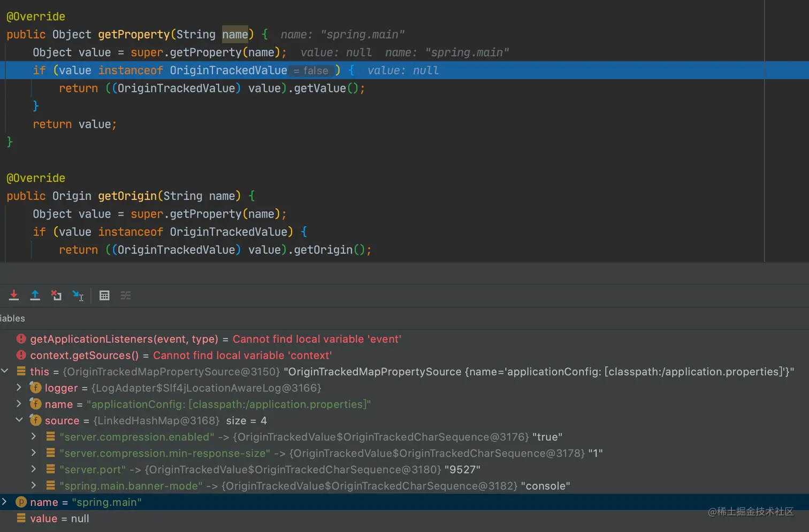
Task: Select the value = null variable row
Action: (404, 518)
